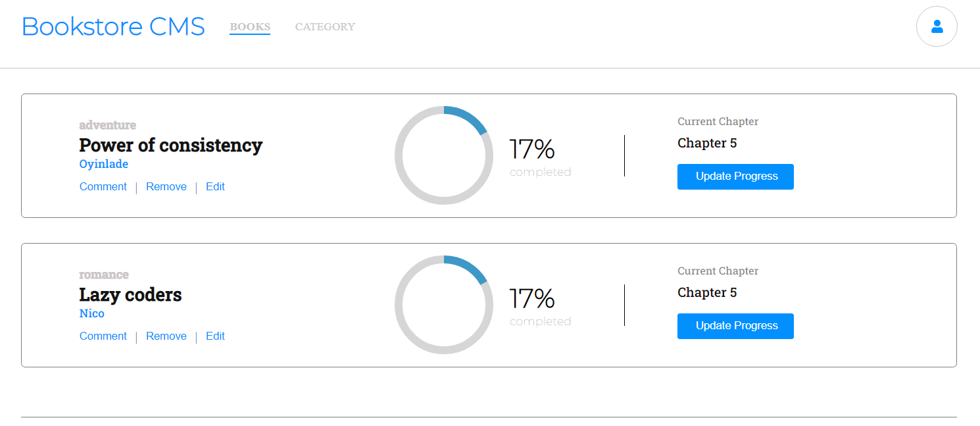Edit the Lazy coders book
Viewport: 980px width, 426px height.
coord(215,336)
